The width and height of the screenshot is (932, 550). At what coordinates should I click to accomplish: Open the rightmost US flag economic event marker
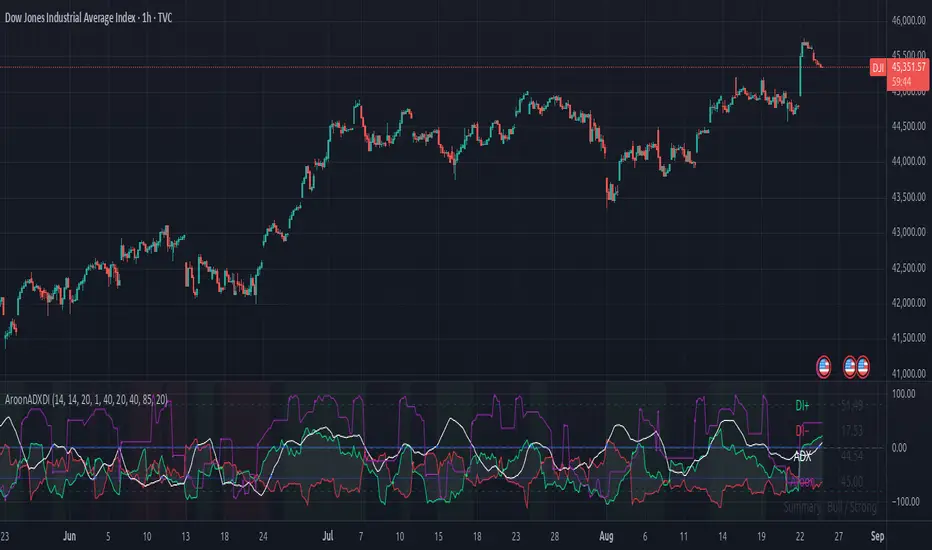click(x=863, y=367)
